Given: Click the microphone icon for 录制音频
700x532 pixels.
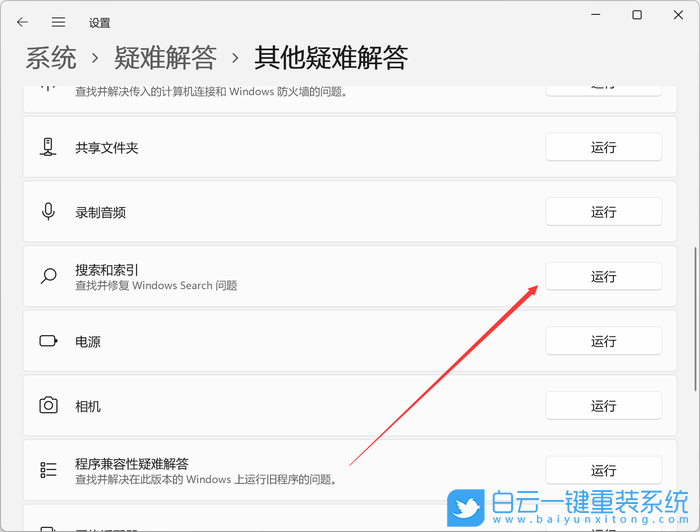Looking at the screenshot, I should click(48, 212).
